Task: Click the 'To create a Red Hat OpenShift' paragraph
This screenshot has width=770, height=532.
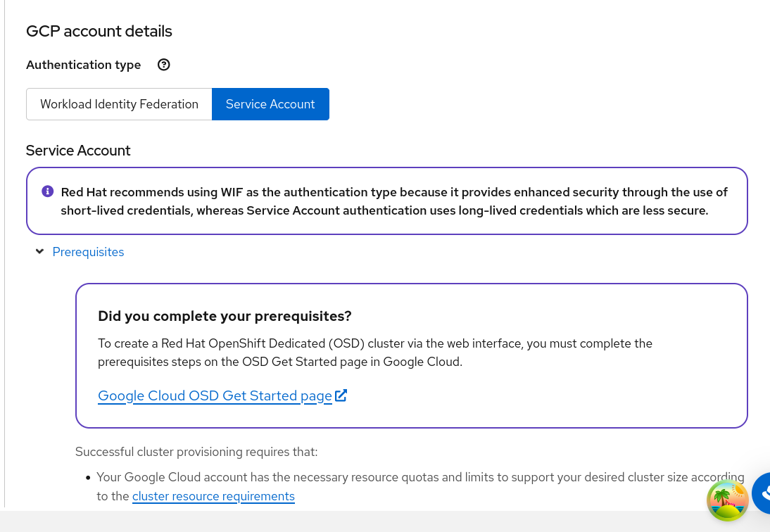Action: pyautogui.click(x=374, y=353)
